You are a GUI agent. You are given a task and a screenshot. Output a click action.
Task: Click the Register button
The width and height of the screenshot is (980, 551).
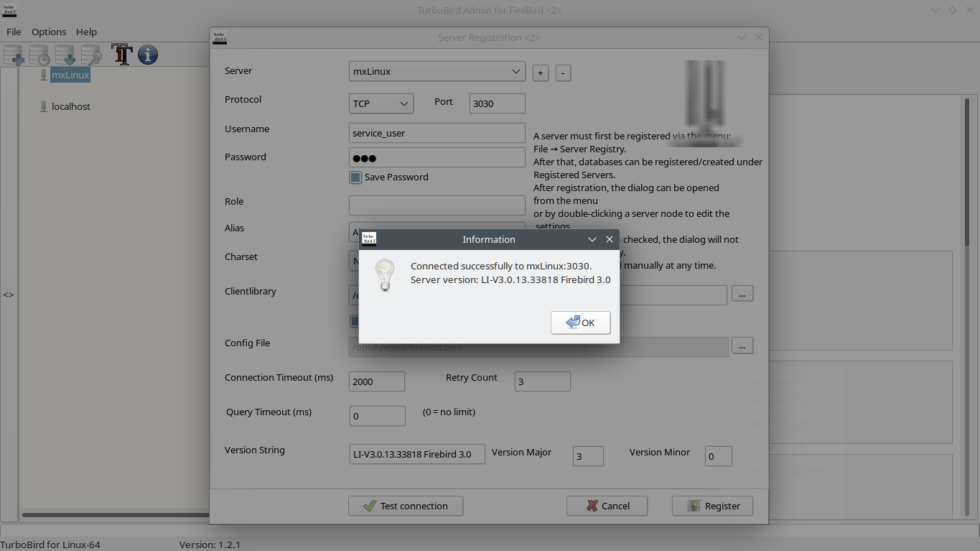[713, 506]
